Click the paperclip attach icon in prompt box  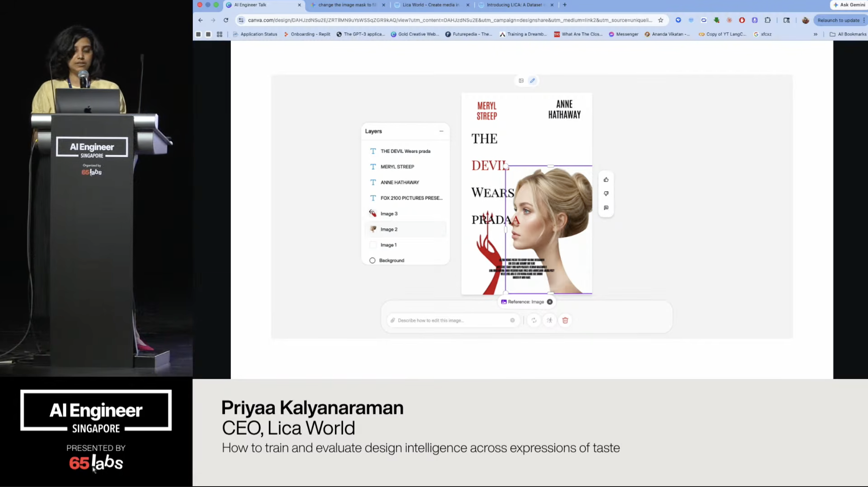point(392,320)
